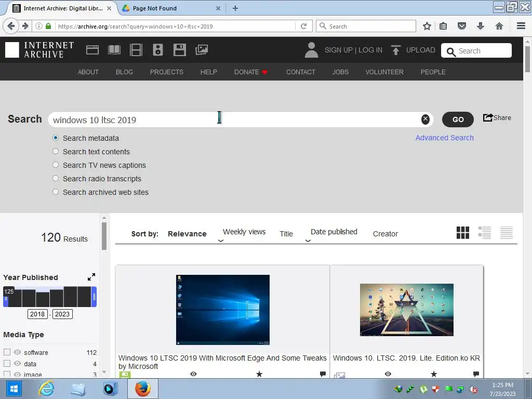Click the Share button
Image resolution: width=532 pixels, height=399 pixels.
pos(497,117)
